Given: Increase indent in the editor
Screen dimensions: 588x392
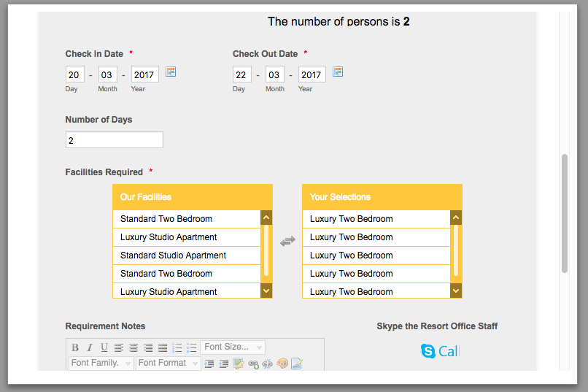Looking at the screenshot, I should point(209,364).
